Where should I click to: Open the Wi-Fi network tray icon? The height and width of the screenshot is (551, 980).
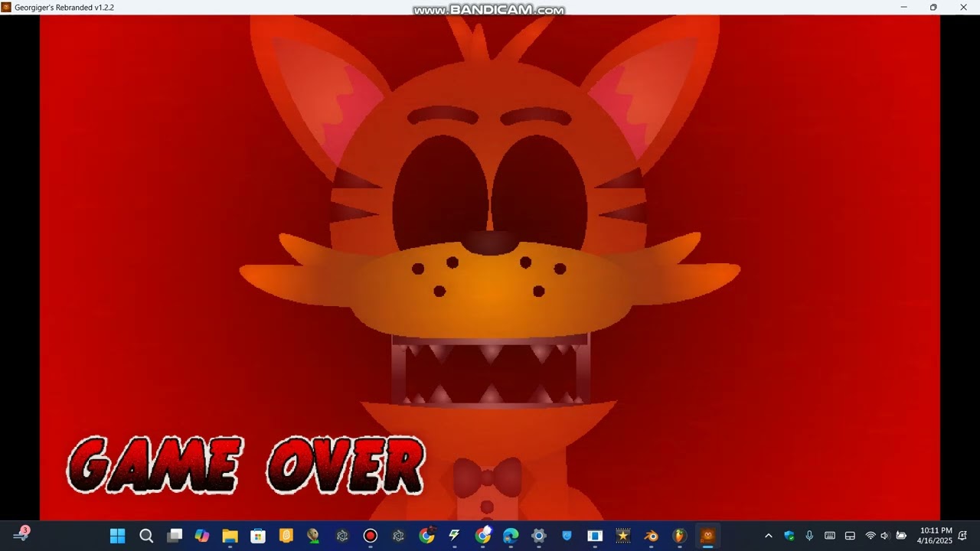871,536
